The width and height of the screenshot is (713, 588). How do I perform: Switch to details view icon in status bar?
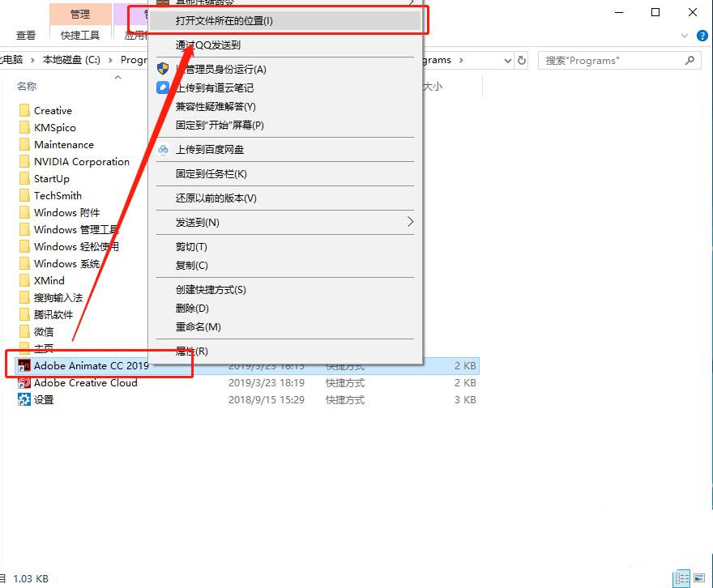click(681, 578)
